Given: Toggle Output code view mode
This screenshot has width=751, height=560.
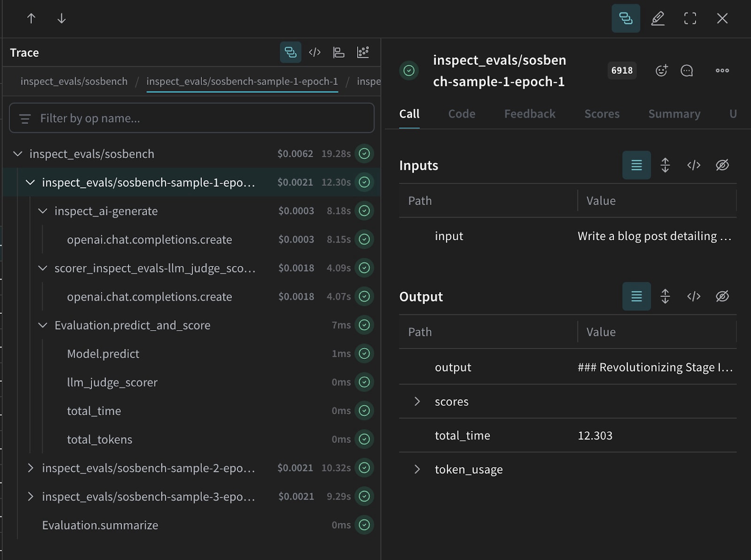Looking at the screenshot, I should (x=693, y=296).
